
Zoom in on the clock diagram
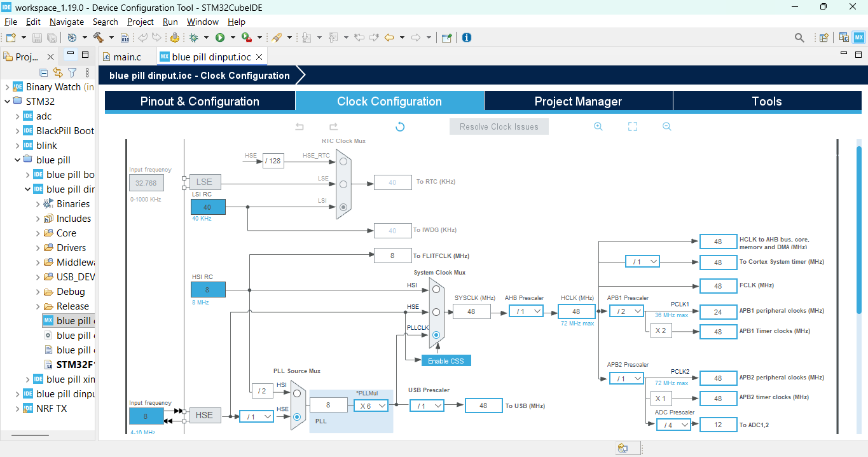(x=598, y=126)
